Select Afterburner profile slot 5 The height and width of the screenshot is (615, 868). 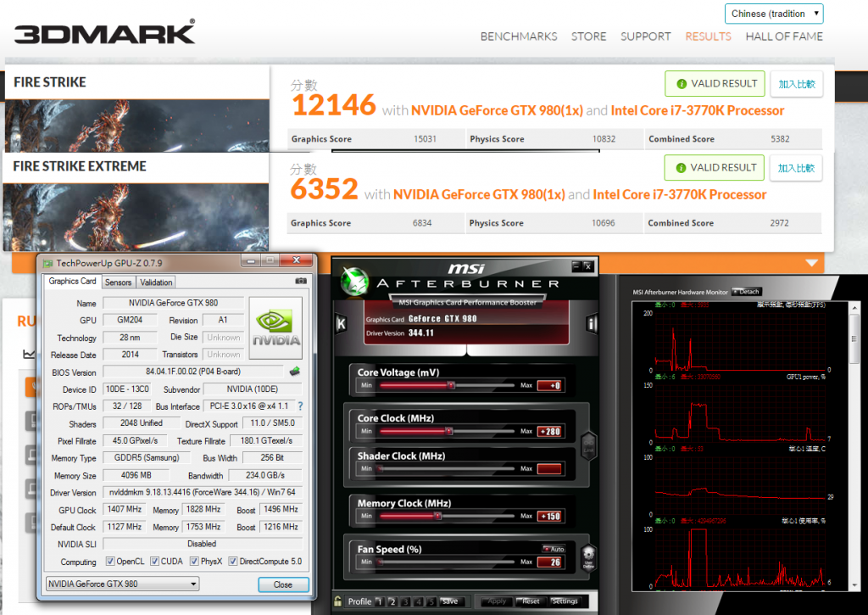tap(431, 601)
